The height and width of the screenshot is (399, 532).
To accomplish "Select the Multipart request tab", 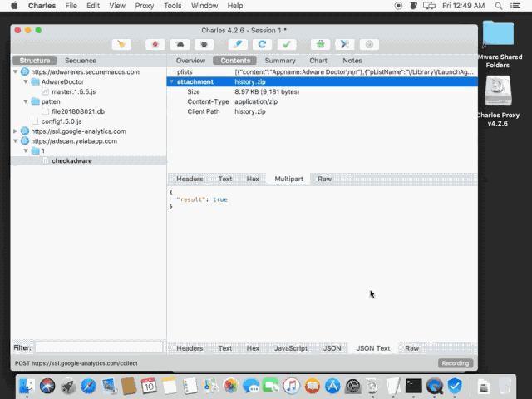I will click(288, 179).
